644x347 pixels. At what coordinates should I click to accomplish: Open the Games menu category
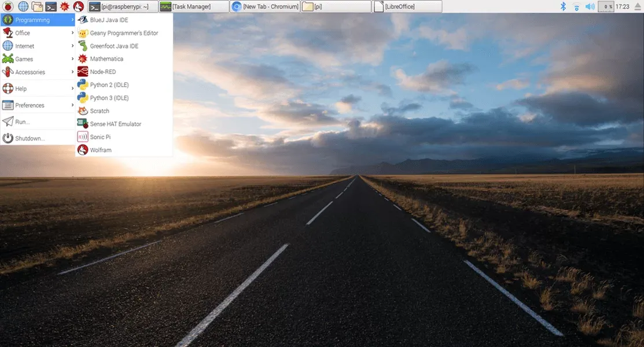pos(38,59)
